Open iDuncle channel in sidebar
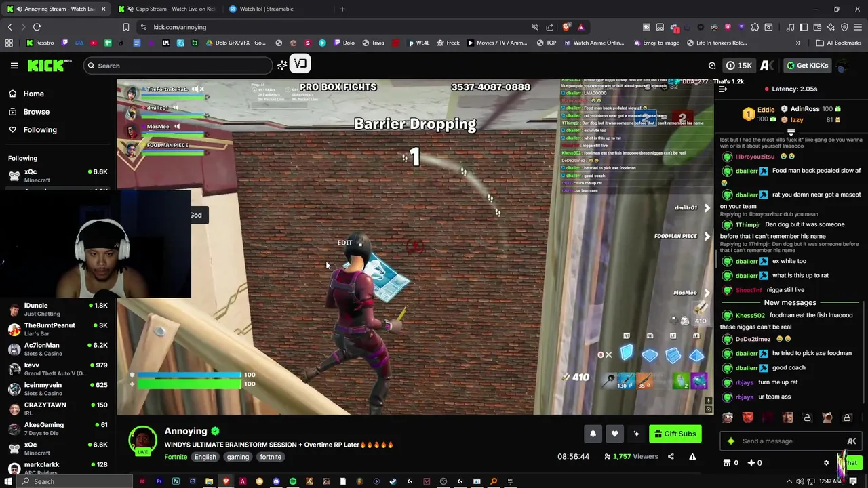This screenshot has height=488, width=868. point(58,309)
